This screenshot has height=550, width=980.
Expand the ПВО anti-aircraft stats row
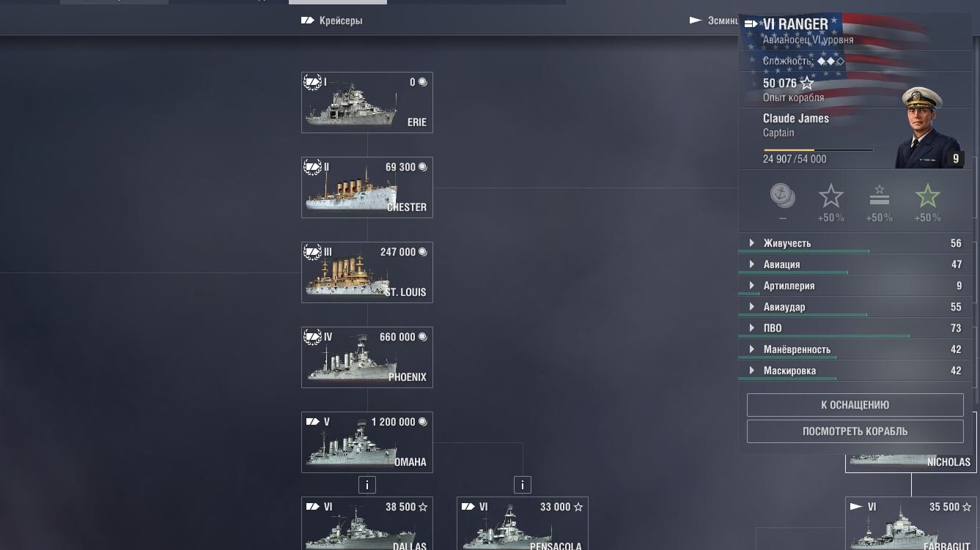855,328
